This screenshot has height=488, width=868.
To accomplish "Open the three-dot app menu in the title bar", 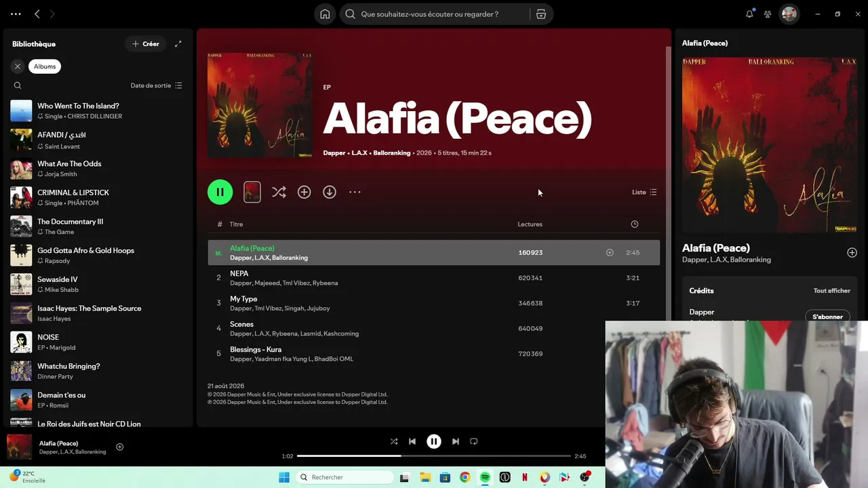I will (x=16, y=14).
